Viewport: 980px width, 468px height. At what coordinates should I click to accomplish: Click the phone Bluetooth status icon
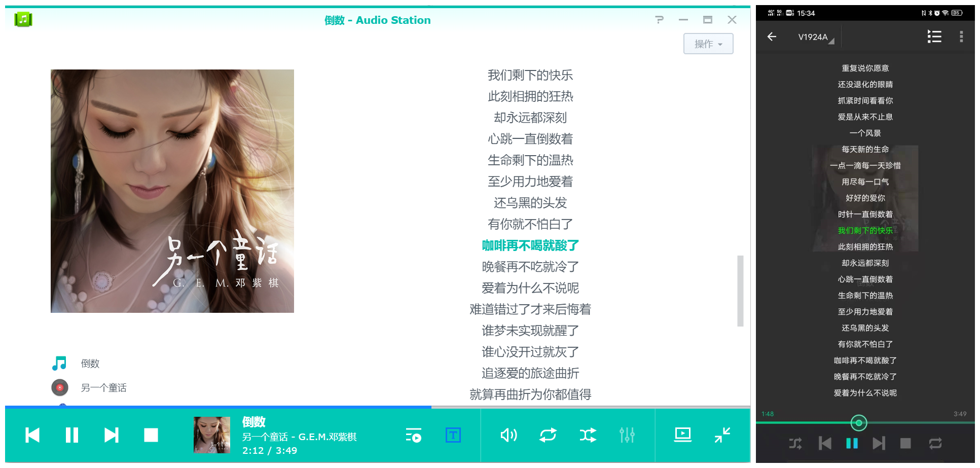click(x=930, y=13)
